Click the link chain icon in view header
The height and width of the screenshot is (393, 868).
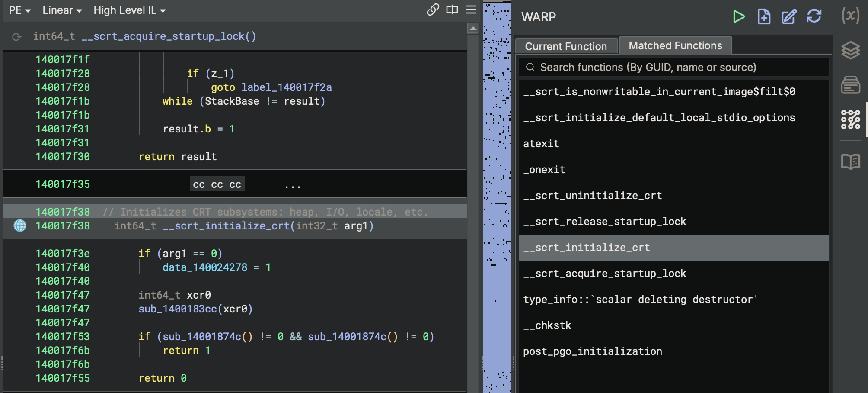[433, 10]
